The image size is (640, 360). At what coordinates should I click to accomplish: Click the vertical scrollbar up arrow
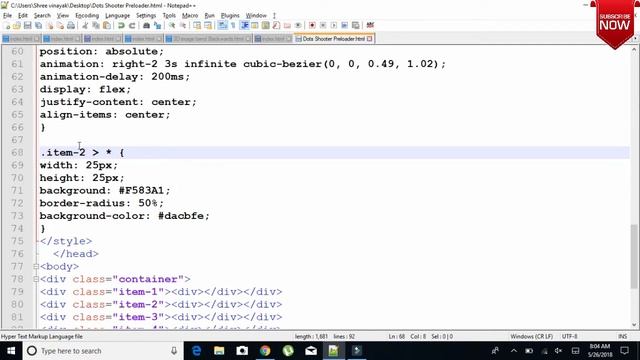point(635,49)
